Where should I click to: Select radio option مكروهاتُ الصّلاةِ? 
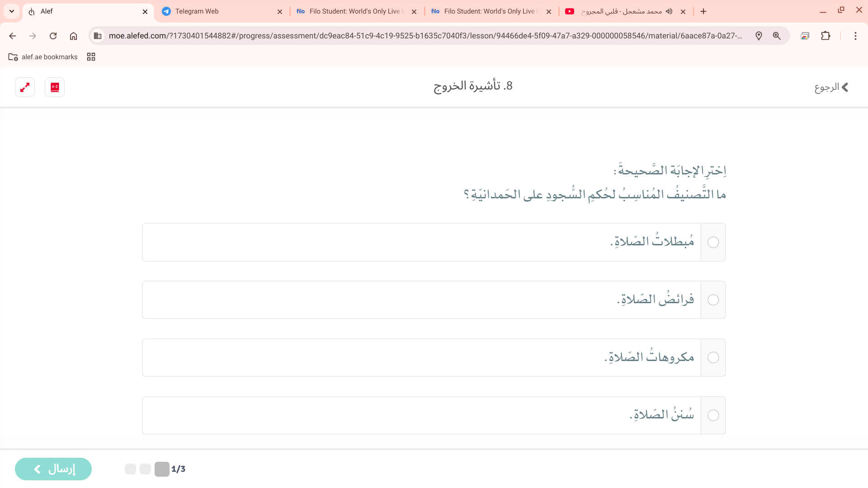click(x=713, y=358)
